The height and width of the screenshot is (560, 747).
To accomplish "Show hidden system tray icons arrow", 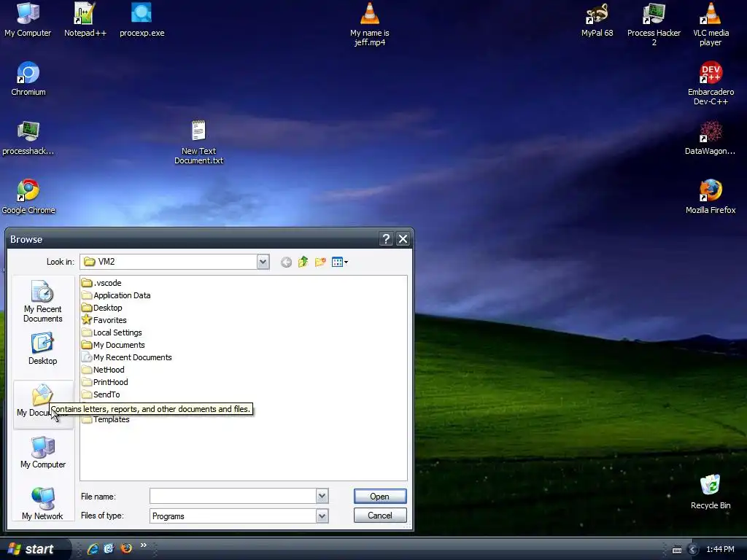I will point(693,550).
